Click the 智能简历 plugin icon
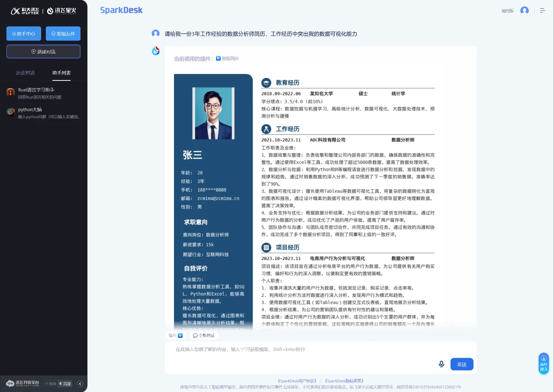Viewport: 554px width, 392px height. coord(219,58)
